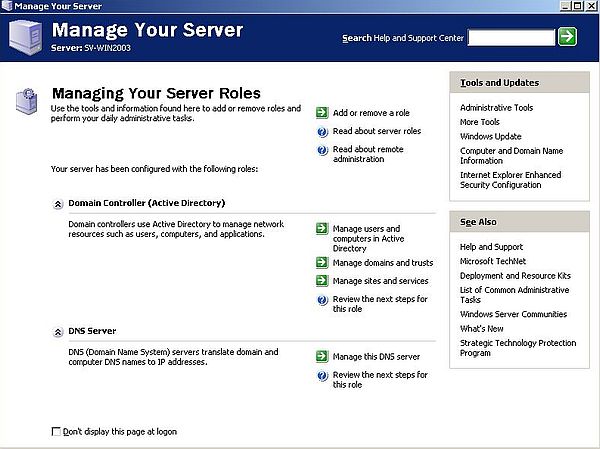Collapse the DNS Server section
Screen dimensions: 600x449
click(58, 332)
